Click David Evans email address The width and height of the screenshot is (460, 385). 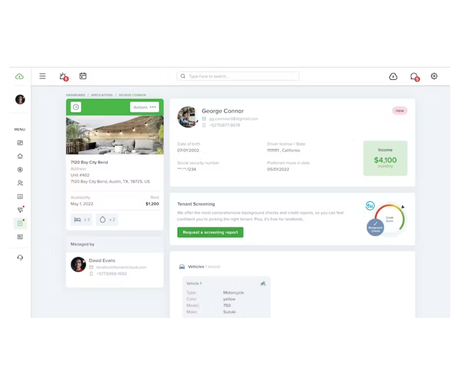[x=121, y=267]
